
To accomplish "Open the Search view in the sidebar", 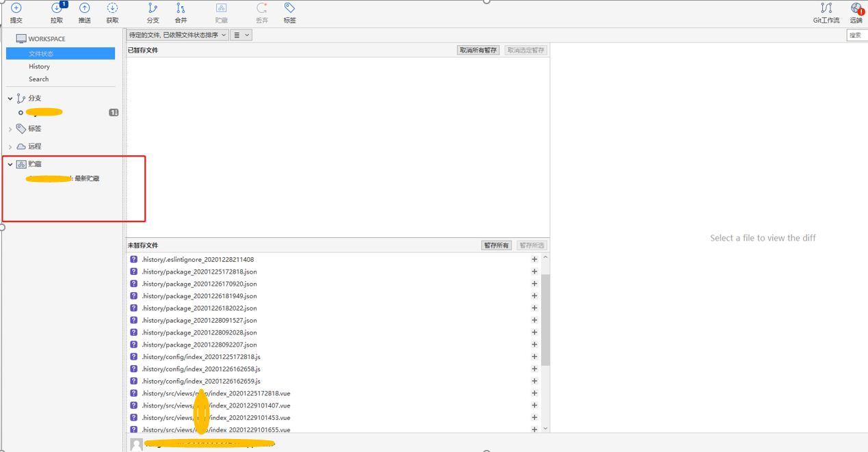I will click(x=38, y=79).
